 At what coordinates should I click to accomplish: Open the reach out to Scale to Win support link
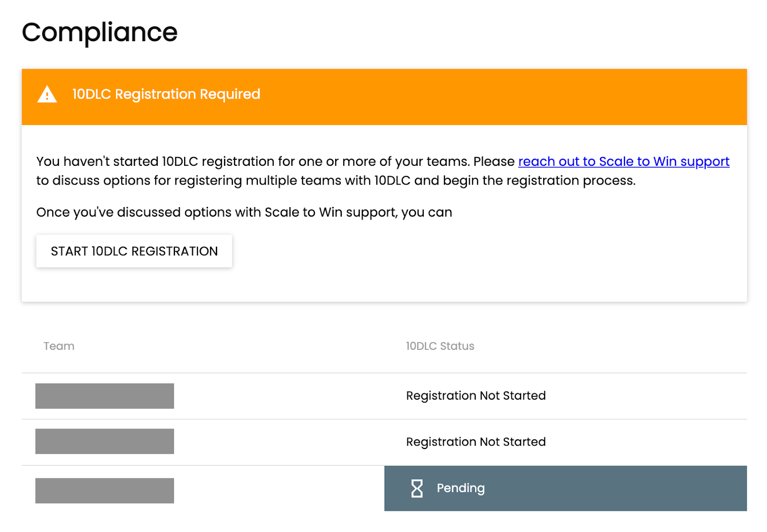tap(623, 162)
